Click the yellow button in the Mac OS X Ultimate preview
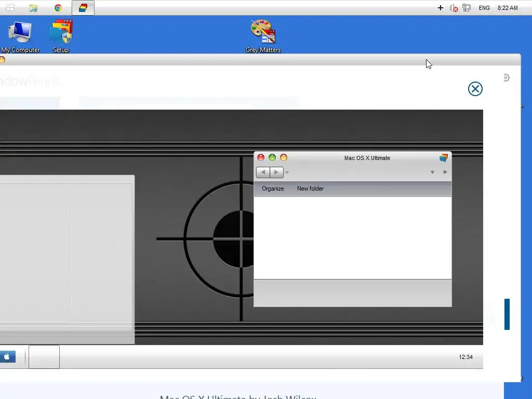The height and width of the screenshot is (399, 532). [284, 157]
